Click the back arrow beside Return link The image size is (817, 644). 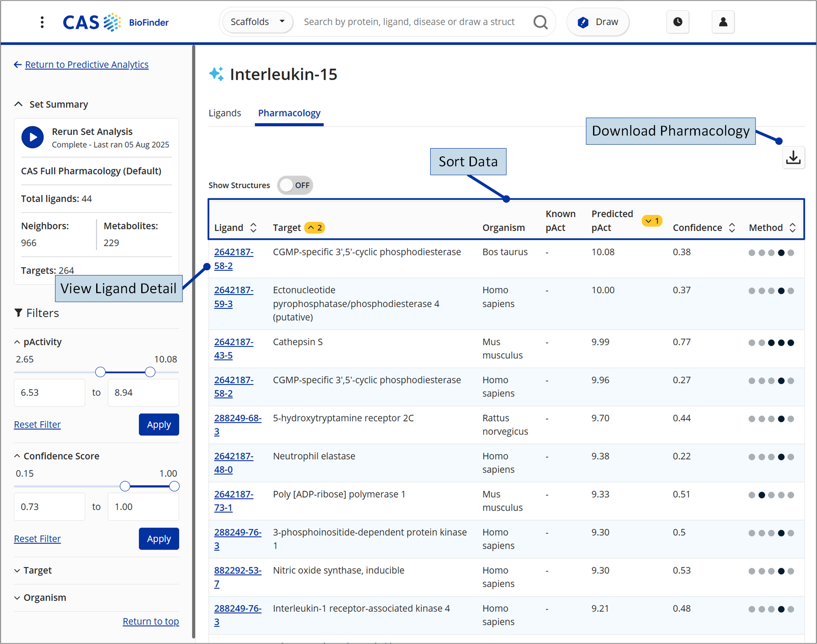tap(18, 65)
